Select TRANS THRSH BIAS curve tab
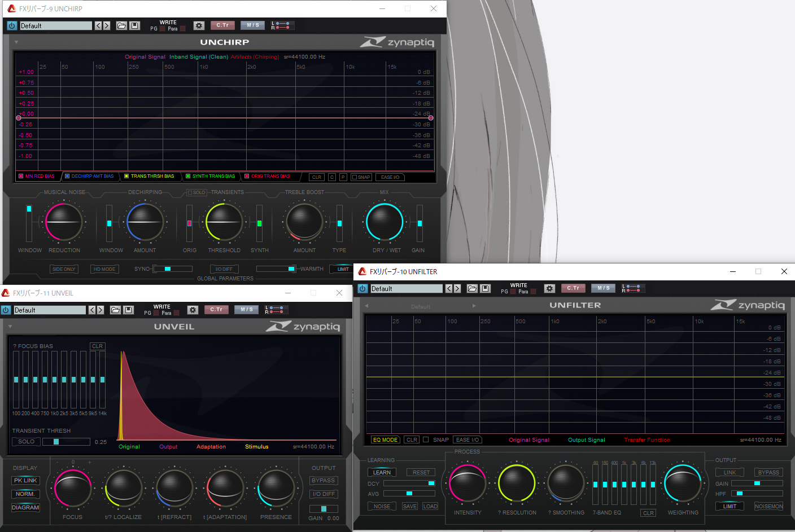 click(x=149, y=176)
